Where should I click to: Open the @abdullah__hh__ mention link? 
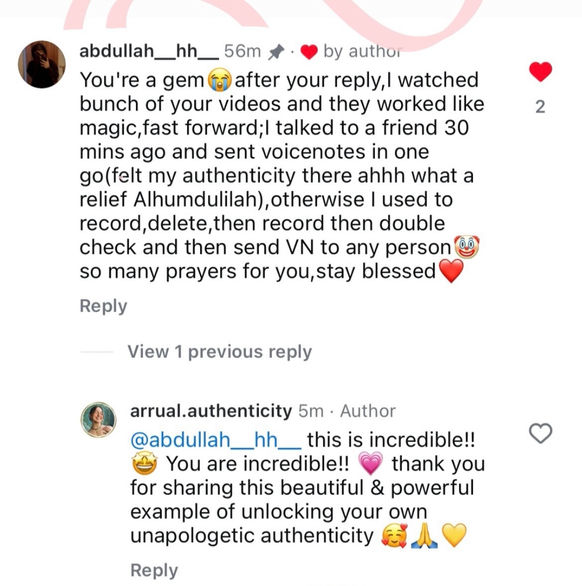pos(216,440)
